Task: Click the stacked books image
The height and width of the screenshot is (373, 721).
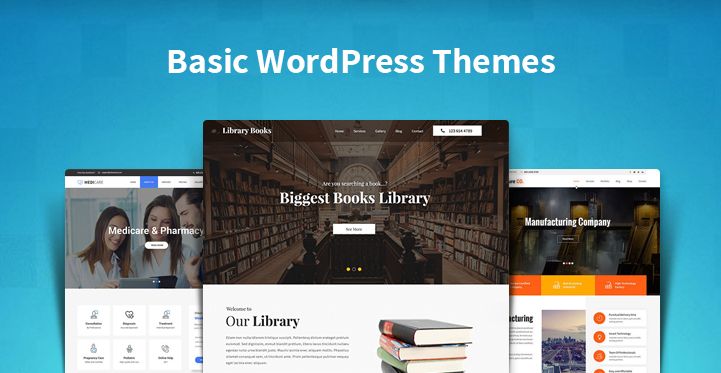Action: pyautogui.click(x=424, y=346)
